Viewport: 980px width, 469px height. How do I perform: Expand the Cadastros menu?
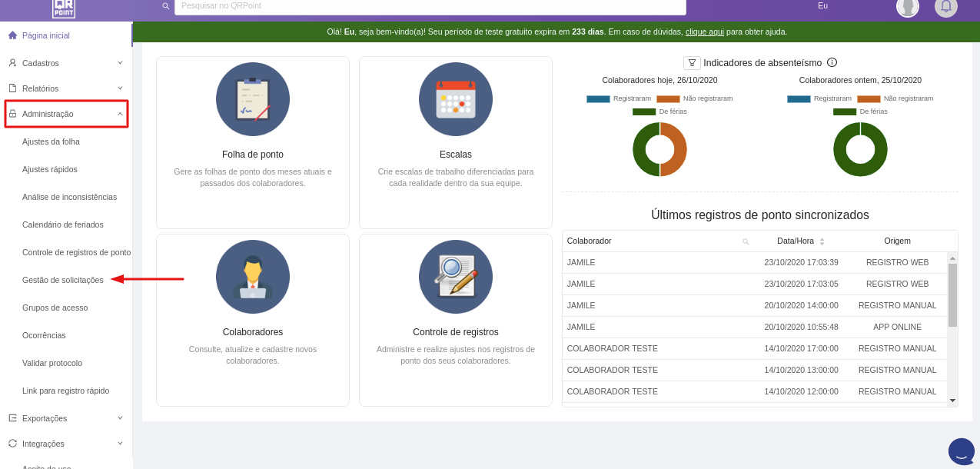coord(65,63)
